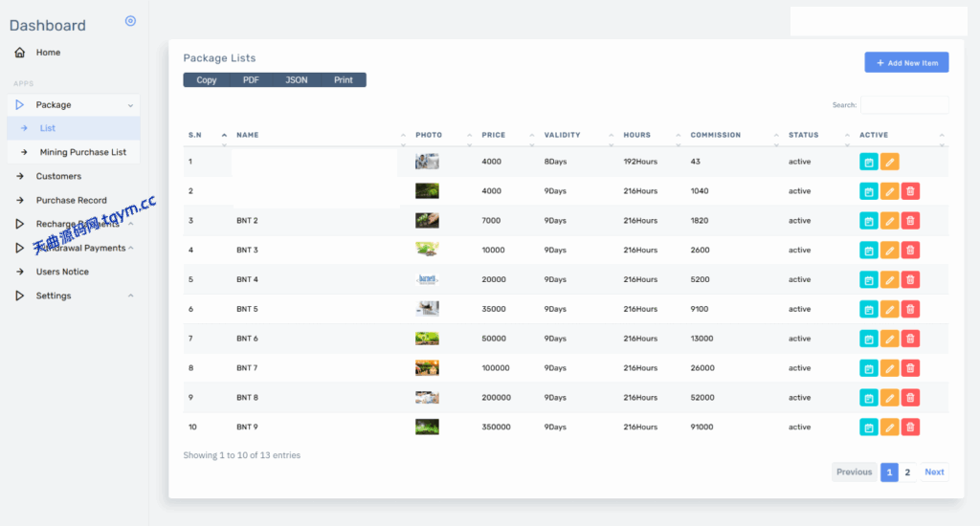The height and width of the screenshot is (526, 980).
Task: Click the commission value 26000
Action: (702, 368)
